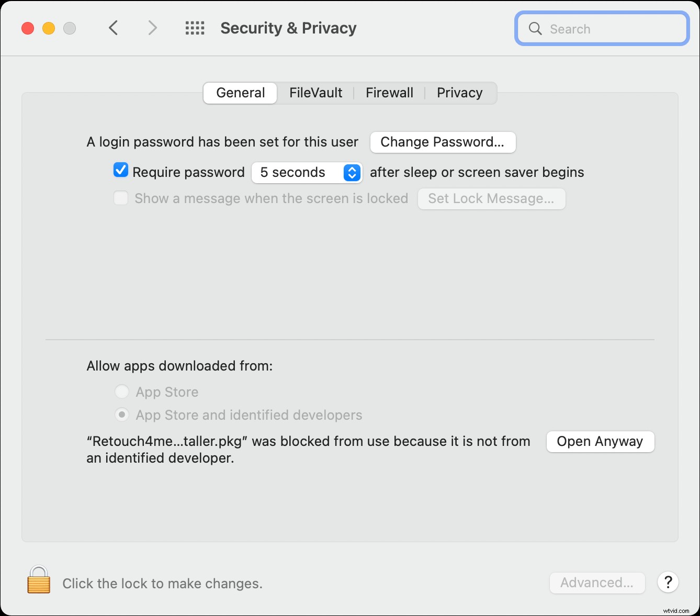Viewport: 700px width, 616px height.
Task: Open the 5 seconds delay dropdown
Action: point(307,172)
